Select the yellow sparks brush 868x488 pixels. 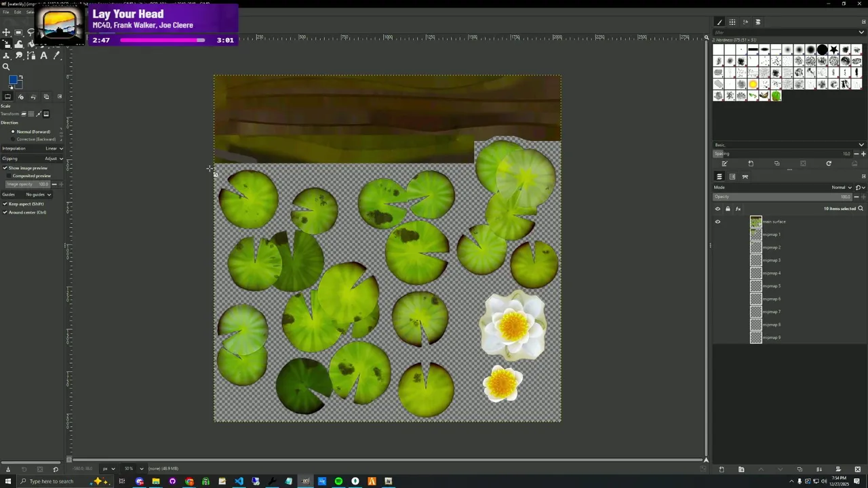coord(753,84)
